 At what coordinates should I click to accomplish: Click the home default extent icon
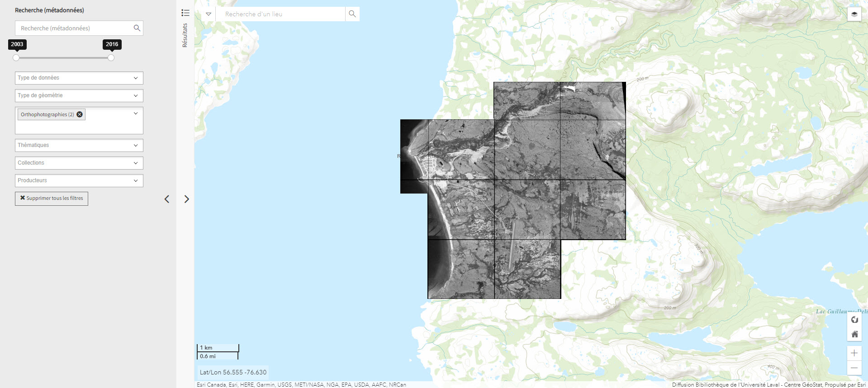[854, 334]
